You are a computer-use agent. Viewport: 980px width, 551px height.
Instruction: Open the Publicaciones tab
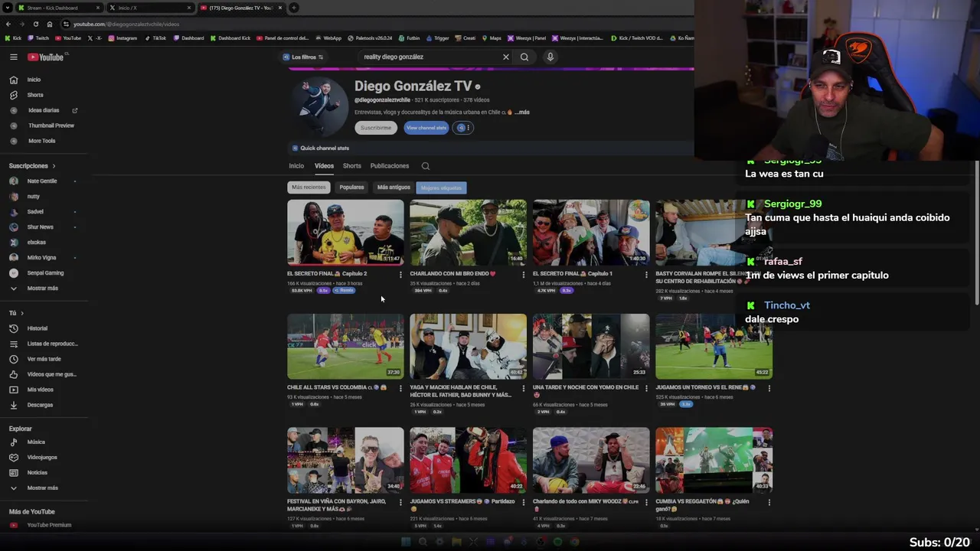click(x=390, y=166)
